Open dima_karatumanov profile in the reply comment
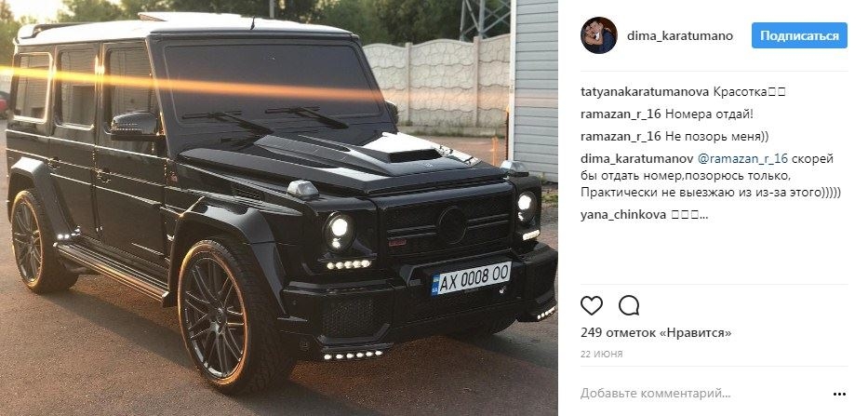This screenshot has width=868, height=416. click(636, 159)
